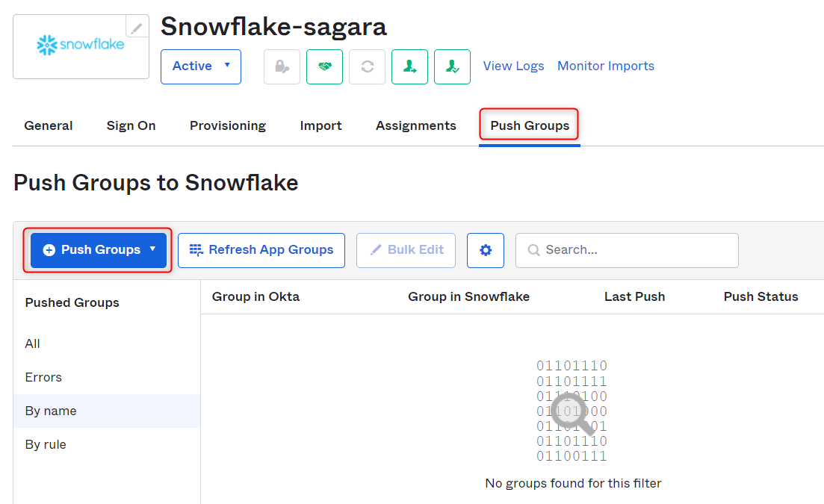This screenshot has height=504, width=824.
Task: Switch to the Provisioning tab
Action: (228, 126)
